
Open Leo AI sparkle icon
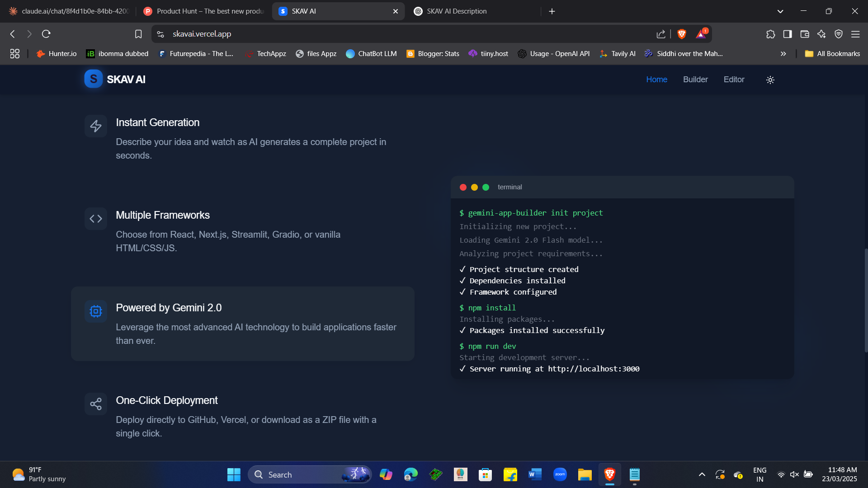(821, 34)
